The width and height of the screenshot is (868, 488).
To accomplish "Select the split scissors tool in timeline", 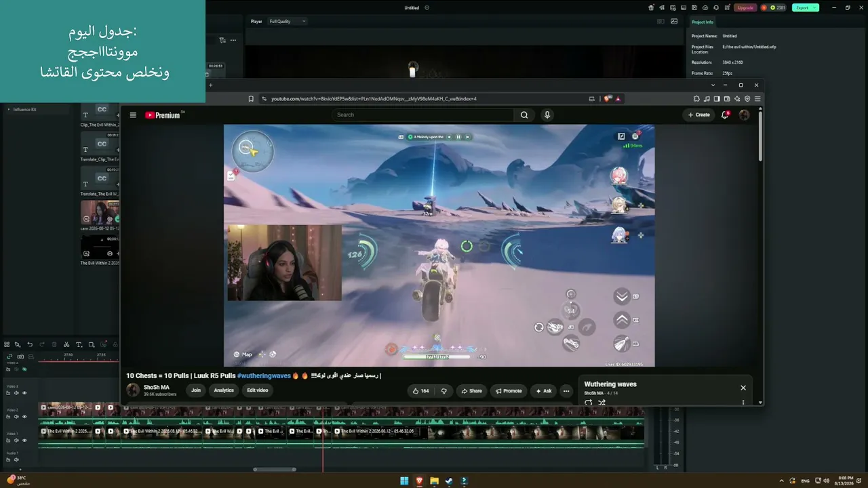I will click(66, 344).
